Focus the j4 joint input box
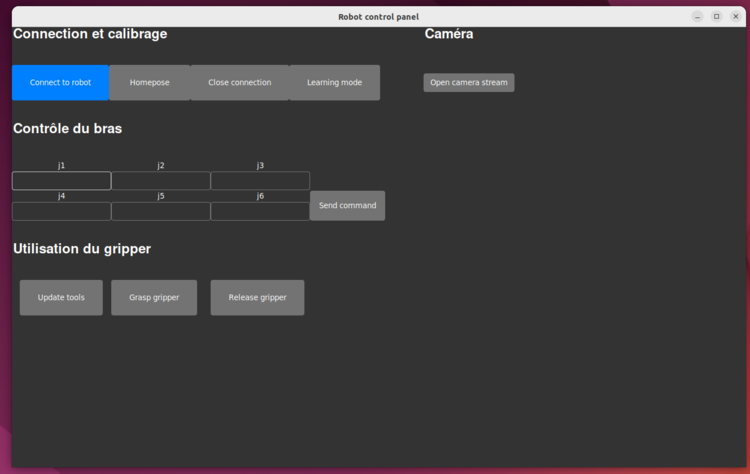Viewport: 750px width, 474px height. pos(61,212)
